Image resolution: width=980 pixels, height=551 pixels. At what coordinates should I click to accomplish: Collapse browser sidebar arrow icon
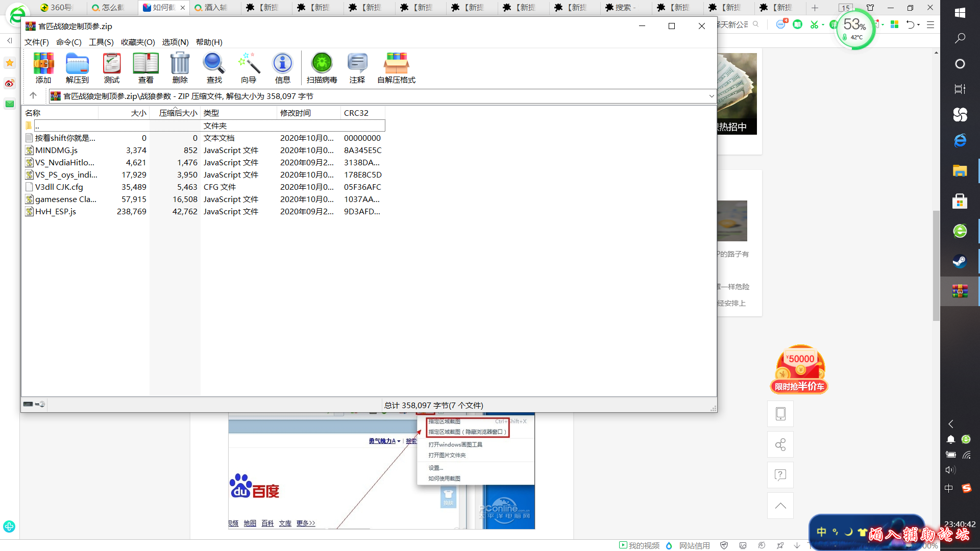click(x=10, y=40)
